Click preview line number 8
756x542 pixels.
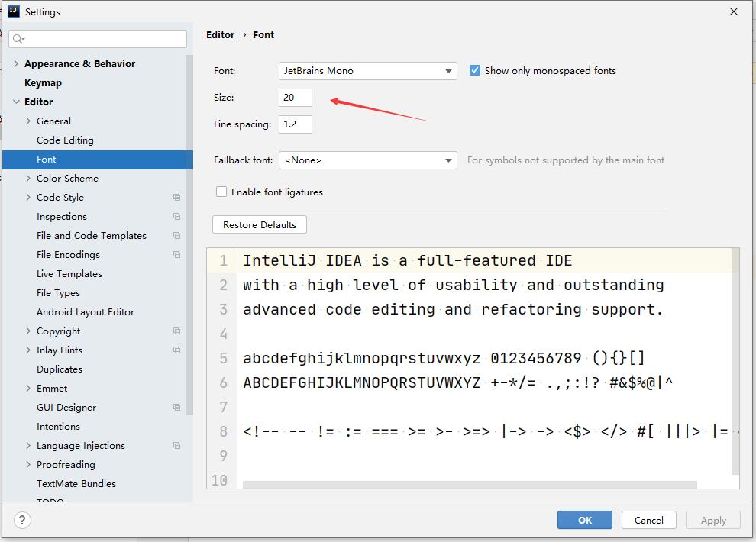pyautogui.click(x=223, y=431)
